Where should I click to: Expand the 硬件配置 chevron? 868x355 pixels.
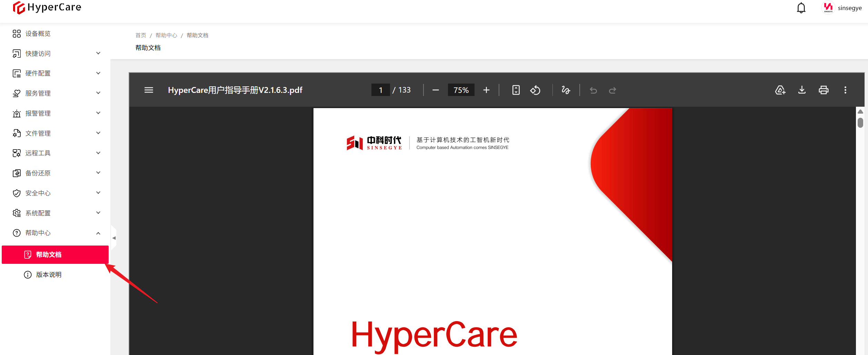[98, 73]
